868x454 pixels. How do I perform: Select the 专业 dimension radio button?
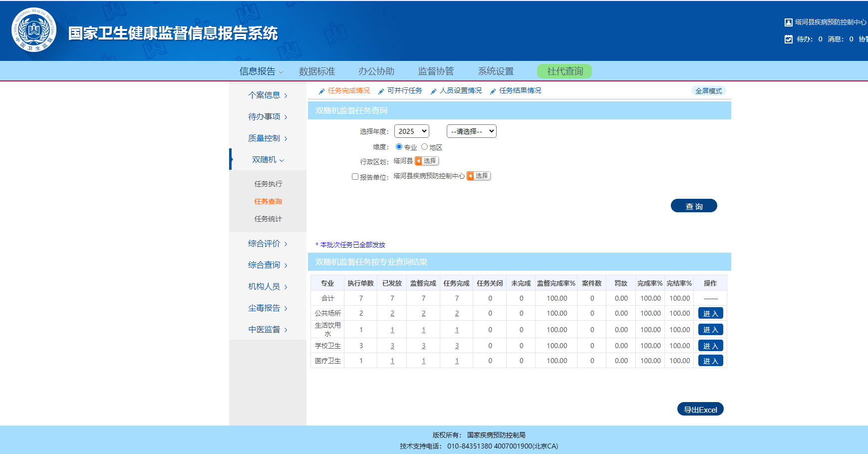coord(399,147)
